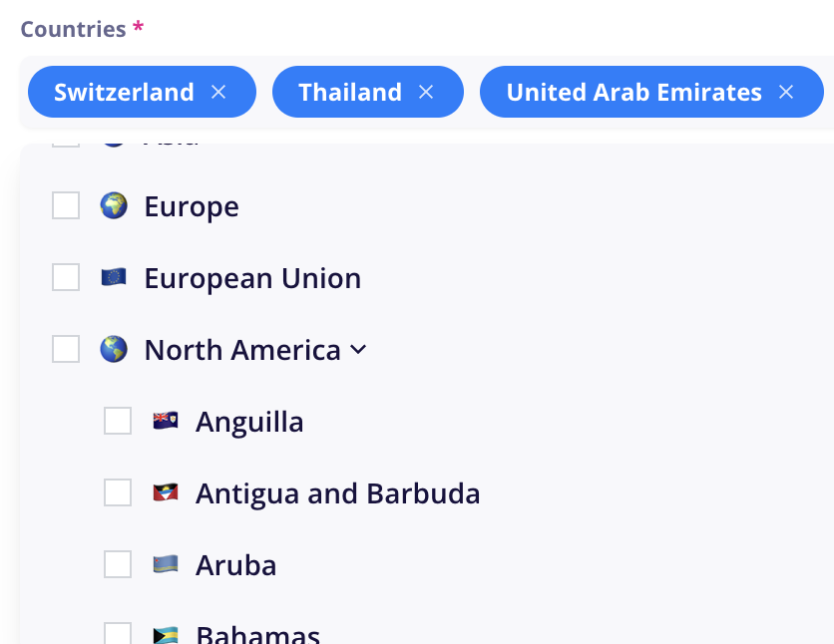The width and height of the screenshot is (834, 644).
Task: Click the Anguilla flag icon
Action: [166, 421]
